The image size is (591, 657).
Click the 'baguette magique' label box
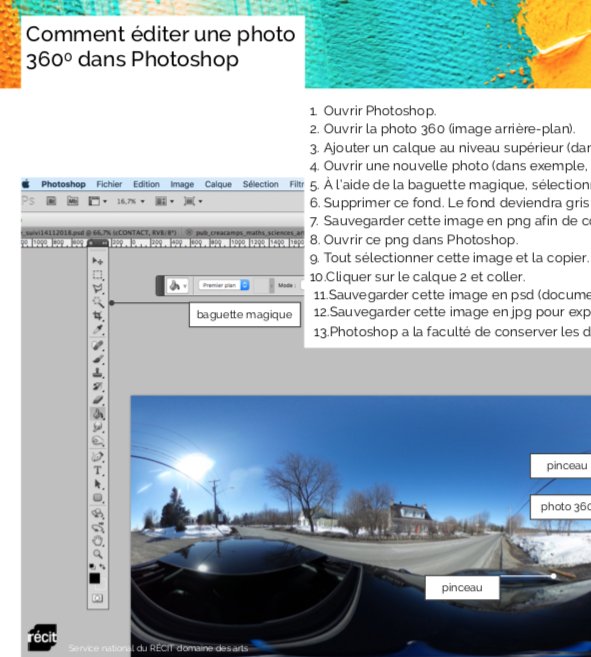point(245,315)
